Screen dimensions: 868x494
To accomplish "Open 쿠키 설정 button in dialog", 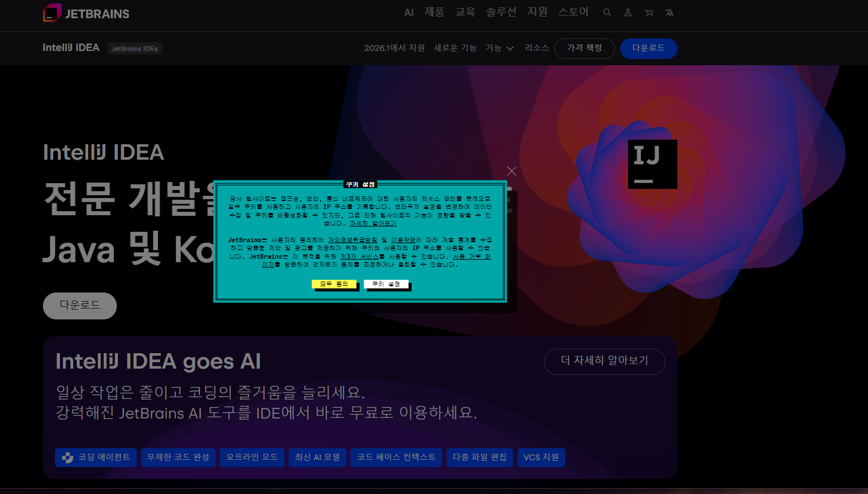I will coord(386,284).
